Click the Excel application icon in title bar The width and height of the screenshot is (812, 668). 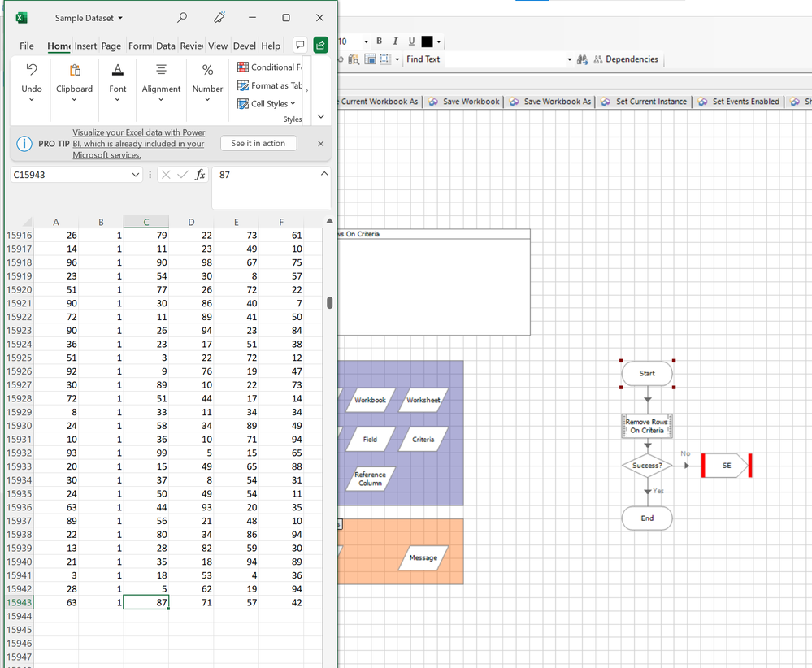pyautogui.click(x=21, y=18)
